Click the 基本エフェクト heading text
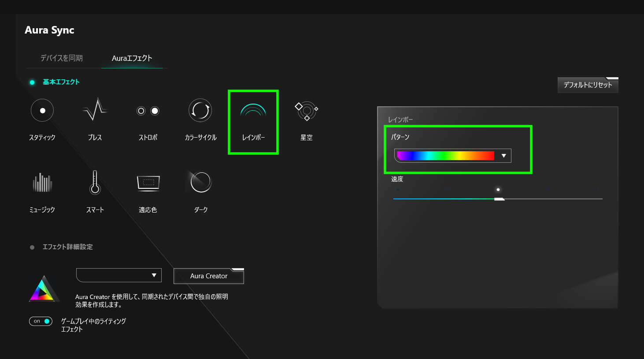 click(x=61, y=82)
